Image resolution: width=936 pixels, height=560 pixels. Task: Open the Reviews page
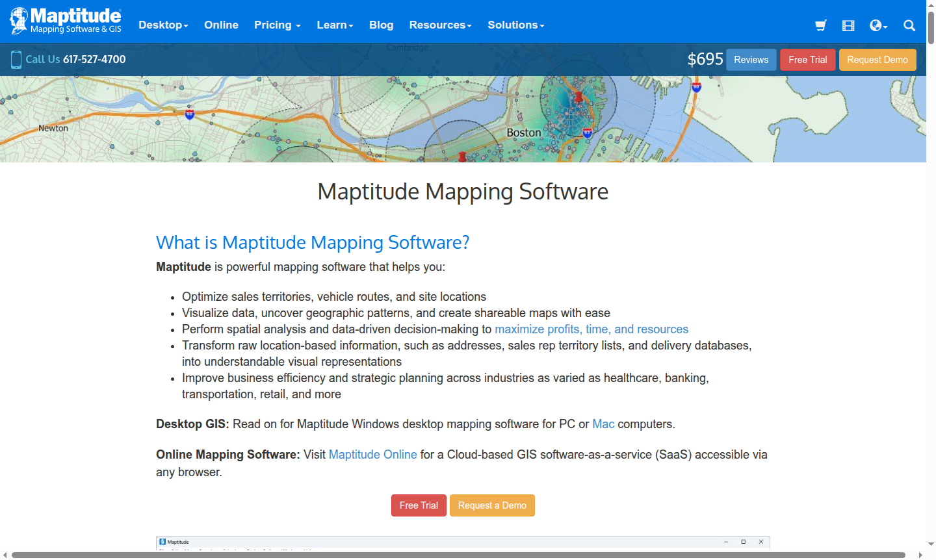pyautogui.click(x=751, y=59)
